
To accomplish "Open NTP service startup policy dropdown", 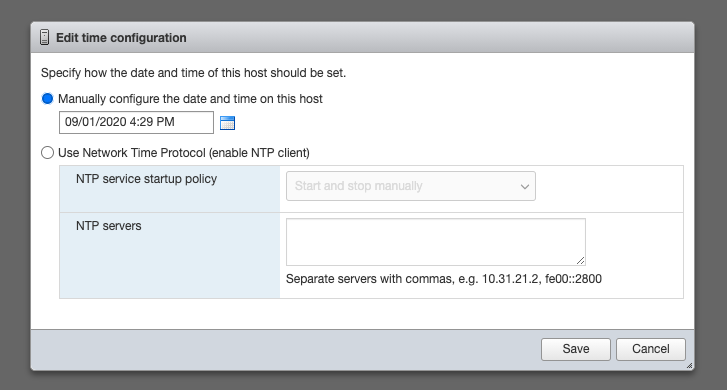I will point(411,186).
